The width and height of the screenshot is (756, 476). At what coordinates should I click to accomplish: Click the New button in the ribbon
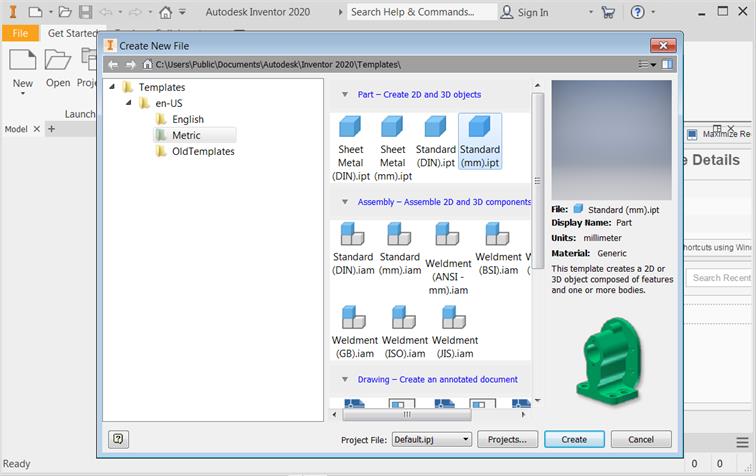point(23,70)
